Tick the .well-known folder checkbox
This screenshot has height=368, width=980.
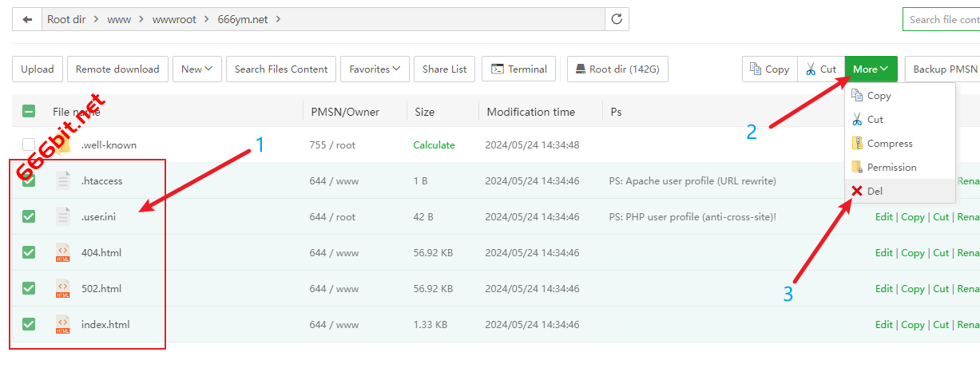29,145
